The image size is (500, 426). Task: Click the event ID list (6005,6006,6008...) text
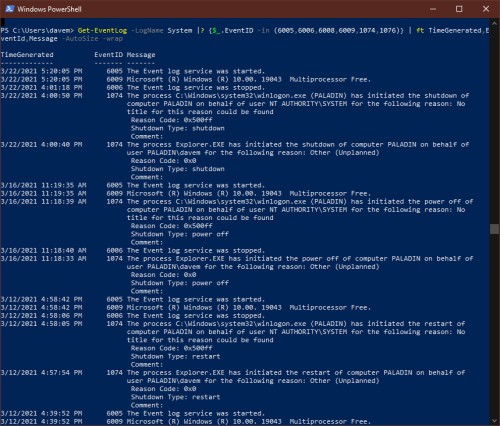(338, 31)
